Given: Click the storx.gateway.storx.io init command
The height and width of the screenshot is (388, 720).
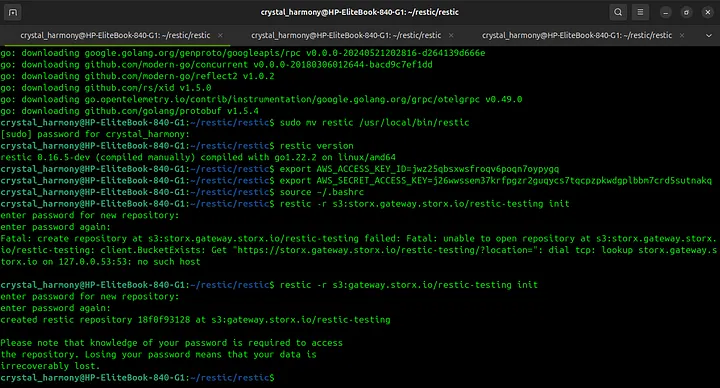Looking at the screenshot, I should tap(425, 204).
